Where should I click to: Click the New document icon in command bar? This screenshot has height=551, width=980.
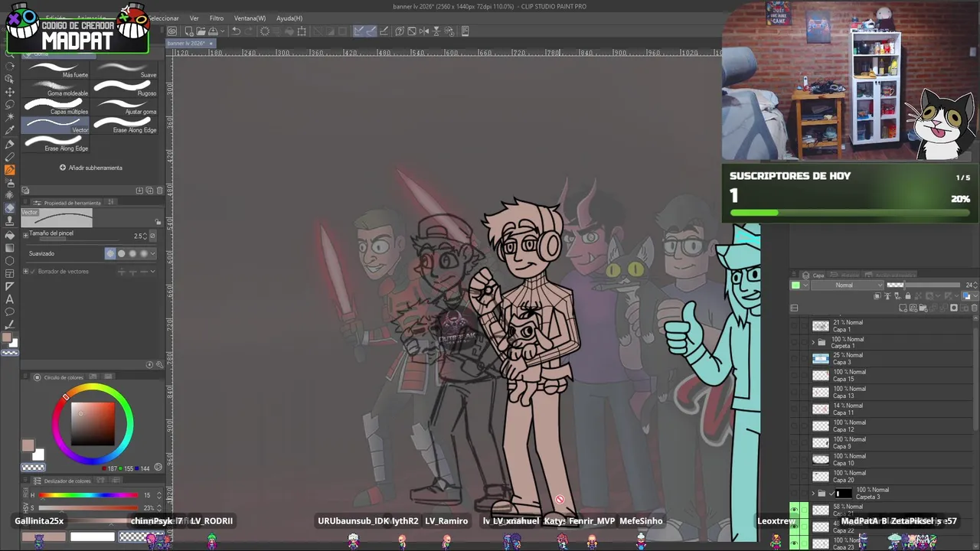[x=189, y=31]
